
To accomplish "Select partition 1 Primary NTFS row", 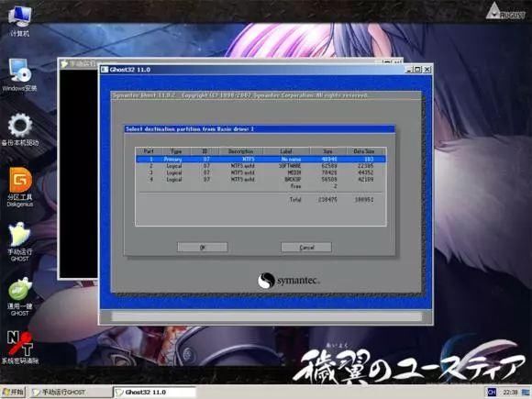I will [x=260, y=159].
